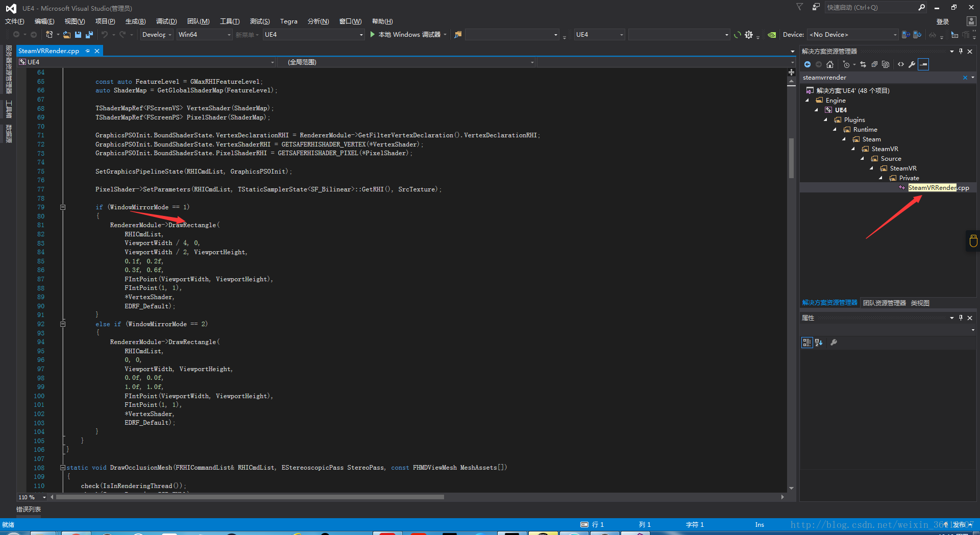The height and width of the screenshot is (535, 980).
Task: Collapse the else if WindowMirrorMode == 2 block
Action: pyautogui.click(x=63, y=324)
